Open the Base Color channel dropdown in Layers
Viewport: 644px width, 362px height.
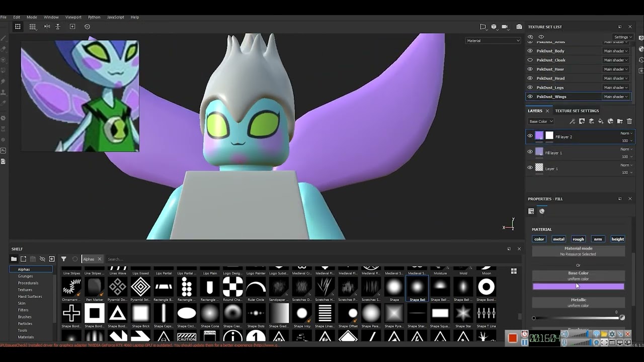[541, 121]
